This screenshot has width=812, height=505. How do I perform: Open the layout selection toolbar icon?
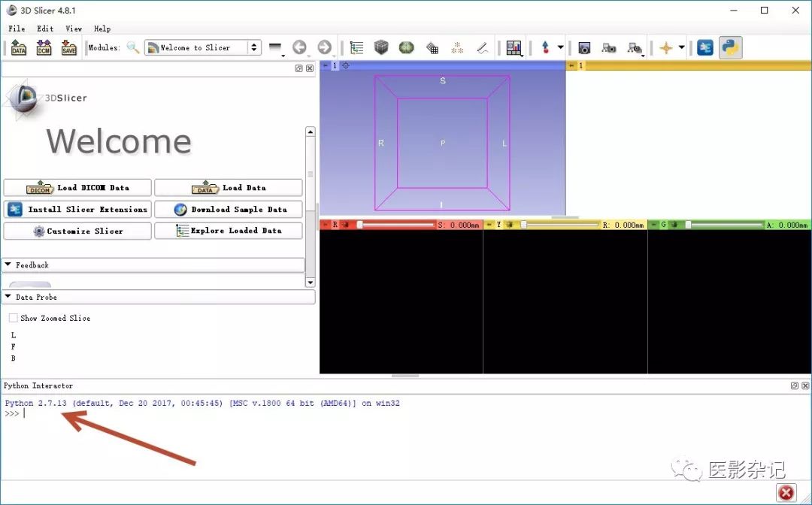tap(514, 48)
